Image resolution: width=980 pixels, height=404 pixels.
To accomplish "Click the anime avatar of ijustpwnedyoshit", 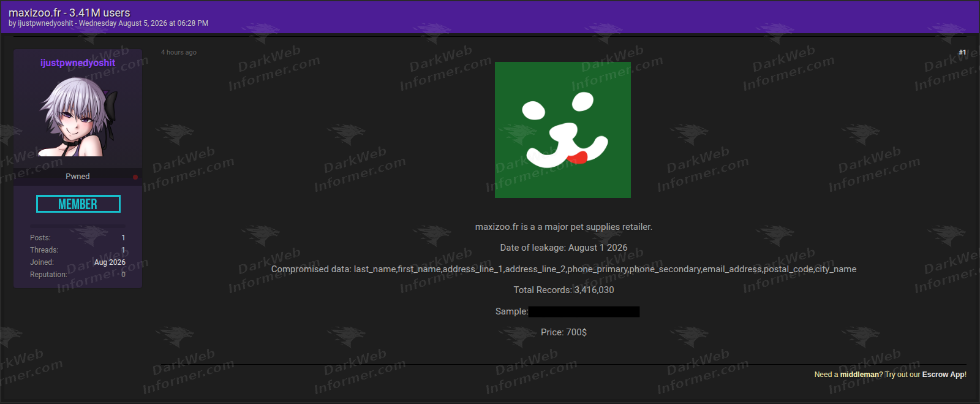I will click(x=78, y=116).
